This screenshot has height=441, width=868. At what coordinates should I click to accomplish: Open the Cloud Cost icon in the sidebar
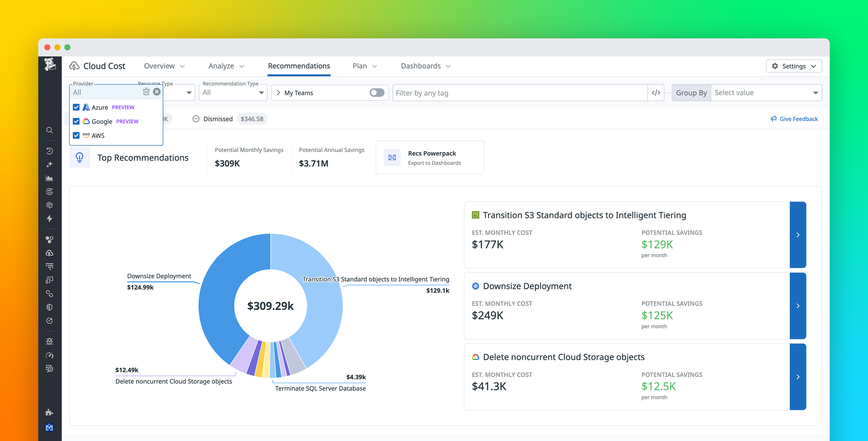point(50,253)
